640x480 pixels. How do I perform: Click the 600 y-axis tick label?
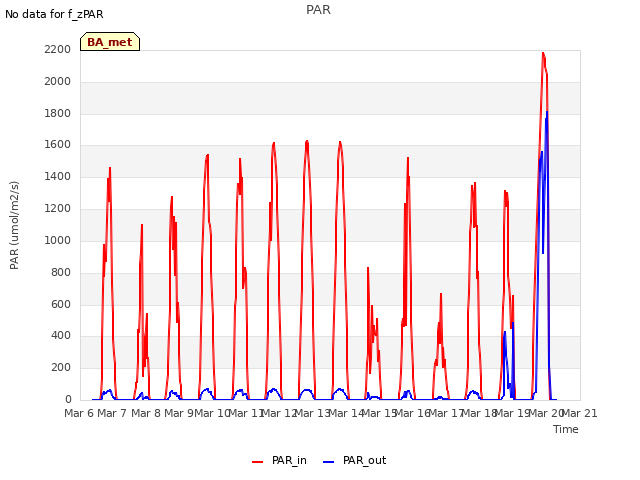[61, 304]
